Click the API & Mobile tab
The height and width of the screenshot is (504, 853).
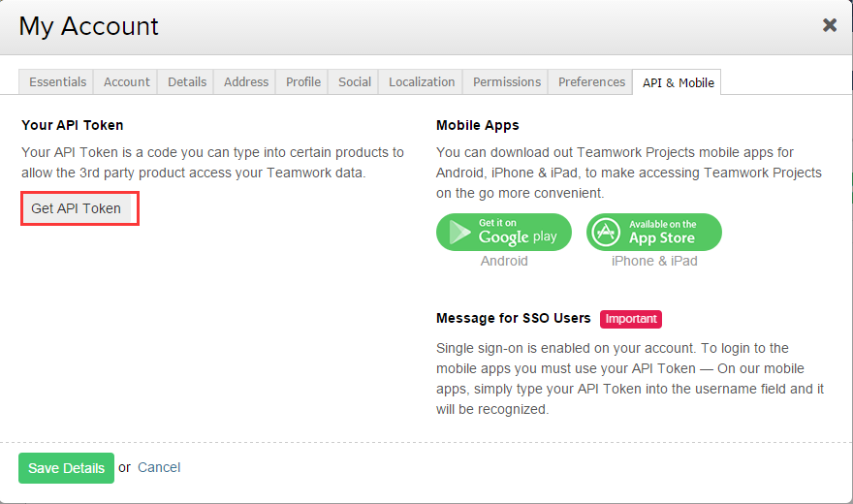tap(678, 82)
